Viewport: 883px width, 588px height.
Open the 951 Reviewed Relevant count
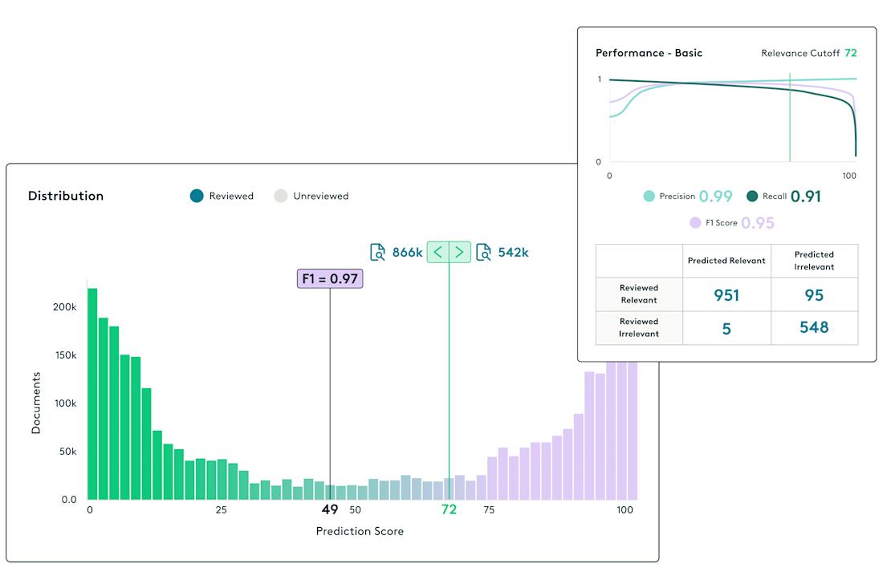click(x=726, y=295)
